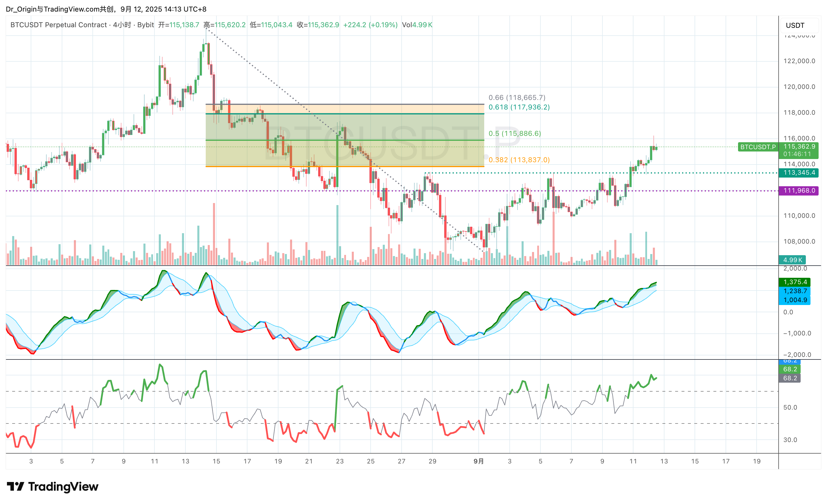The height and width of the screenshot is (504, 827).
Task: Click the Vol 4.99 K legend text
Action: tap(417, 25)
